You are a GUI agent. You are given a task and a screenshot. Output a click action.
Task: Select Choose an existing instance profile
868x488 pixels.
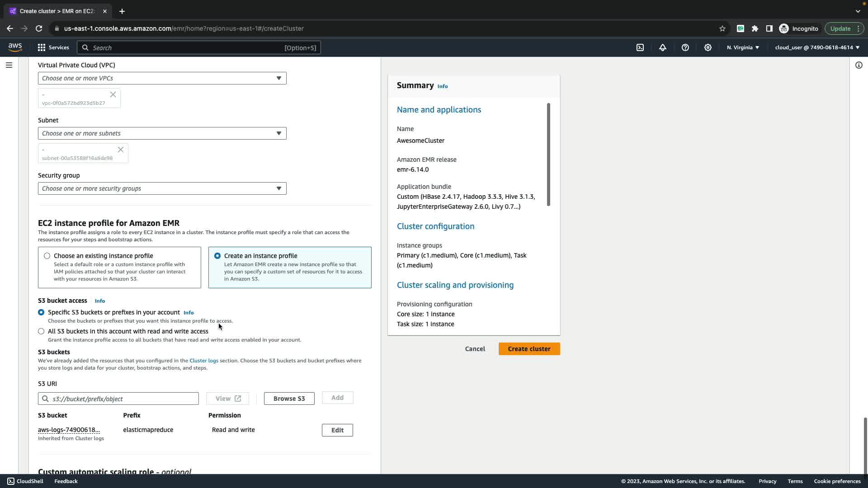coord(47,256)
